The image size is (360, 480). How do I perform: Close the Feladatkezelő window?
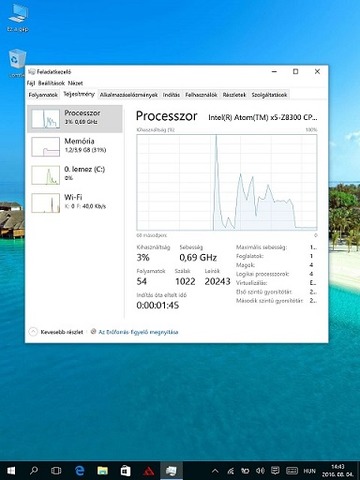317,72
